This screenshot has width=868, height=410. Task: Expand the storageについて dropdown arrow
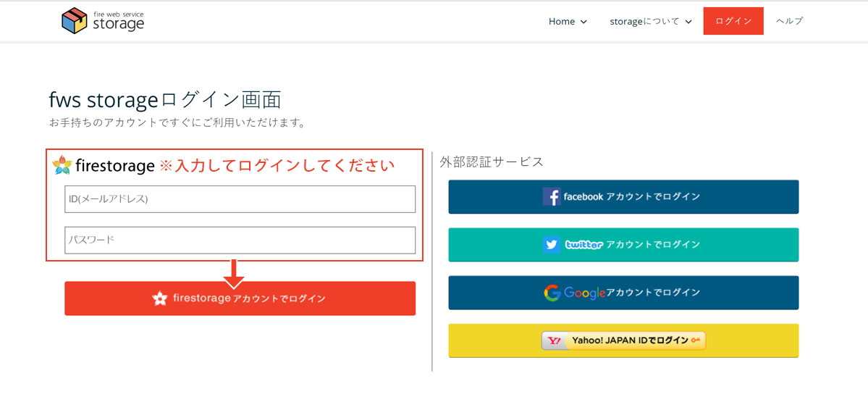688,22
